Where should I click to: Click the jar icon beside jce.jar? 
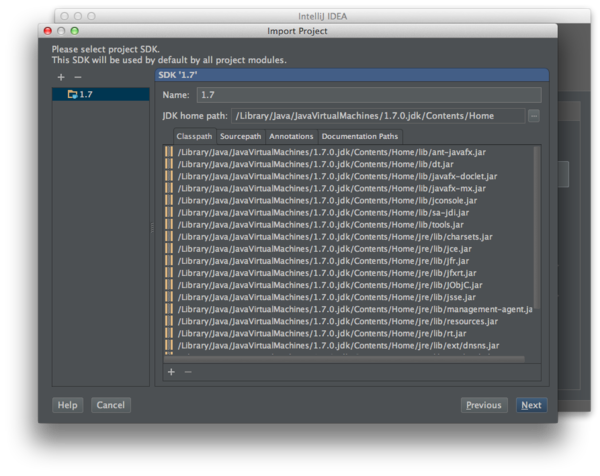pyautogui.click(x=169, y=248)
